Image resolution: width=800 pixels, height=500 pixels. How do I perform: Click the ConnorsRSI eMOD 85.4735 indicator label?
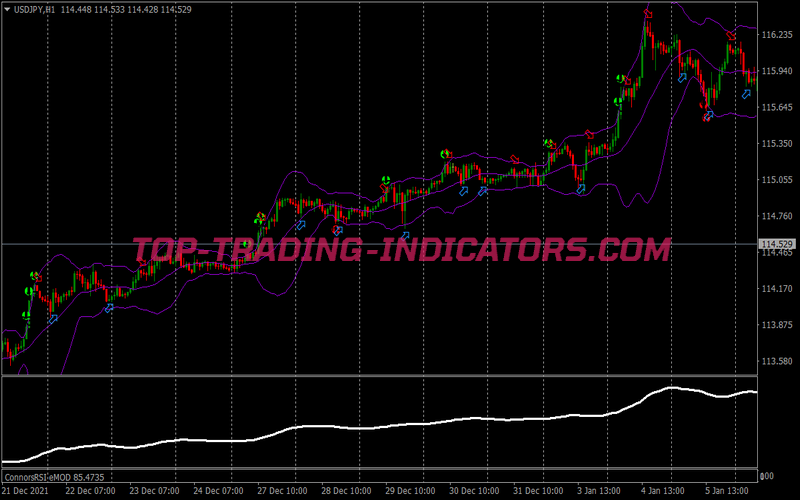click(54, 478)
